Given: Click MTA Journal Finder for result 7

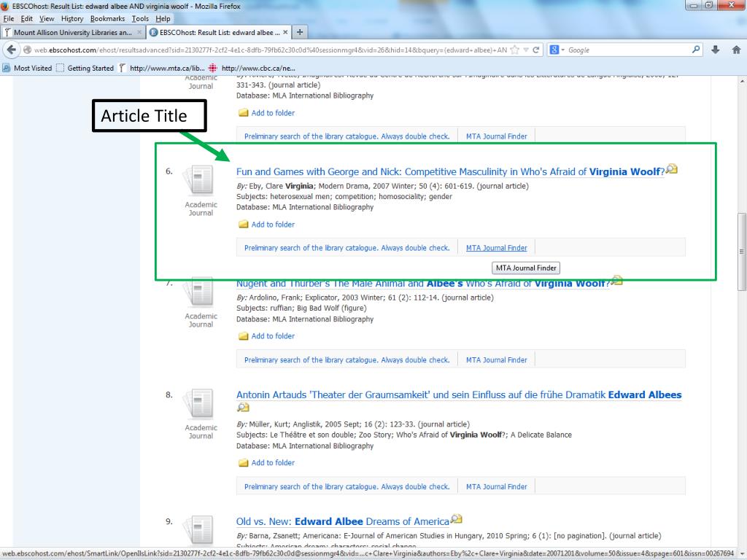Looking at the screenshot, I should [x=496, y=360].
